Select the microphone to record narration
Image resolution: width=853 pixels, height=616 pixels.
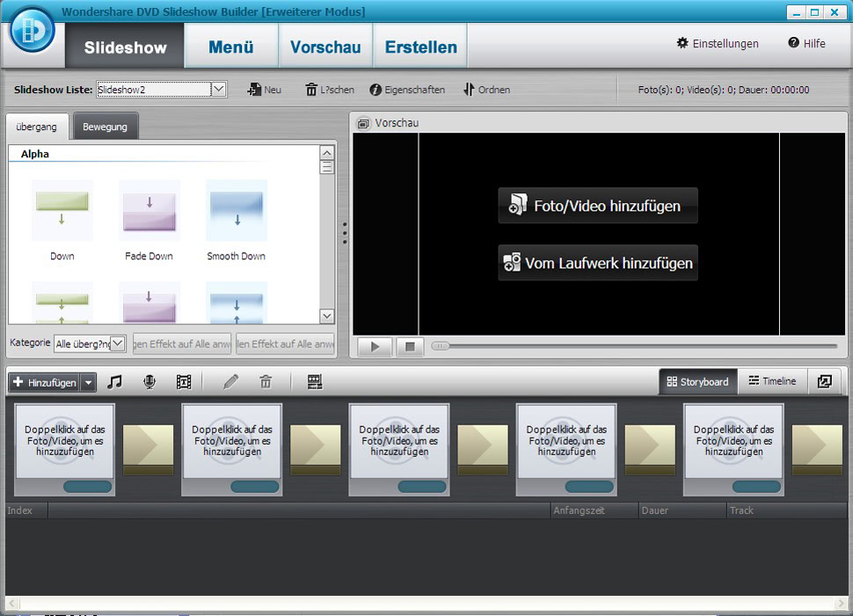pyautogui.click(x=148, y=381)
